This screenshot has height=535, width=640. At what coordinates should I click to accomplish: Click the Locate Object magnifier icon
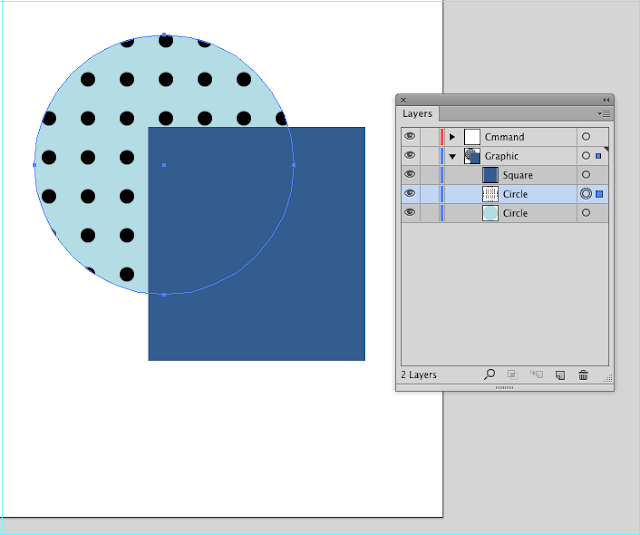click(489, 374)
